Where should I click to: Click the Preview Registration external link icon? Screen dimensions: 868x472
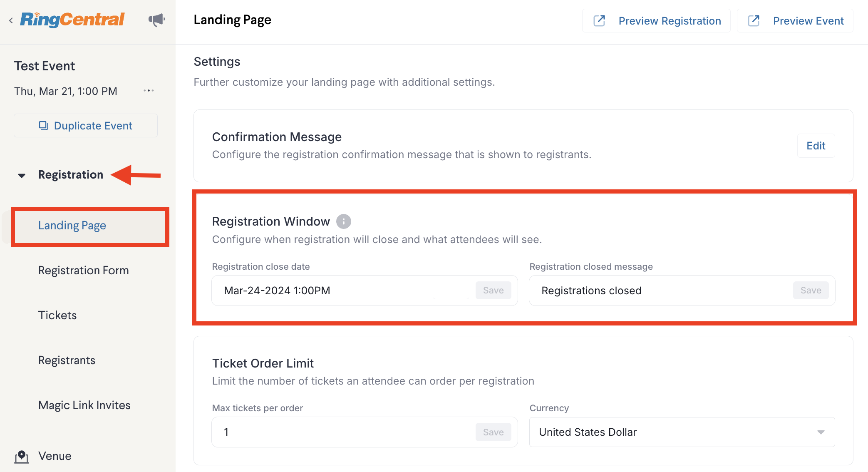(x=599, y=21)
